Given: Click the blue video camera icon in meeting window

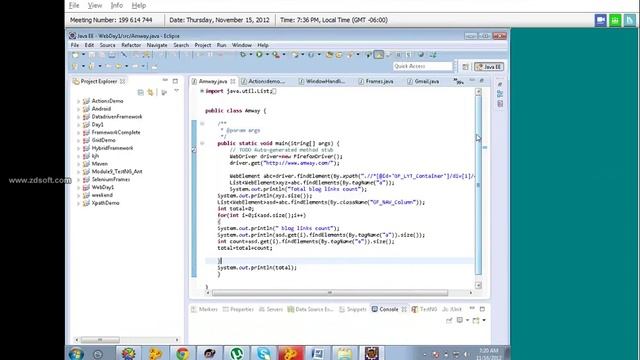Looking at the screenshot, I should pyautogui.click(x=600, y=20).
